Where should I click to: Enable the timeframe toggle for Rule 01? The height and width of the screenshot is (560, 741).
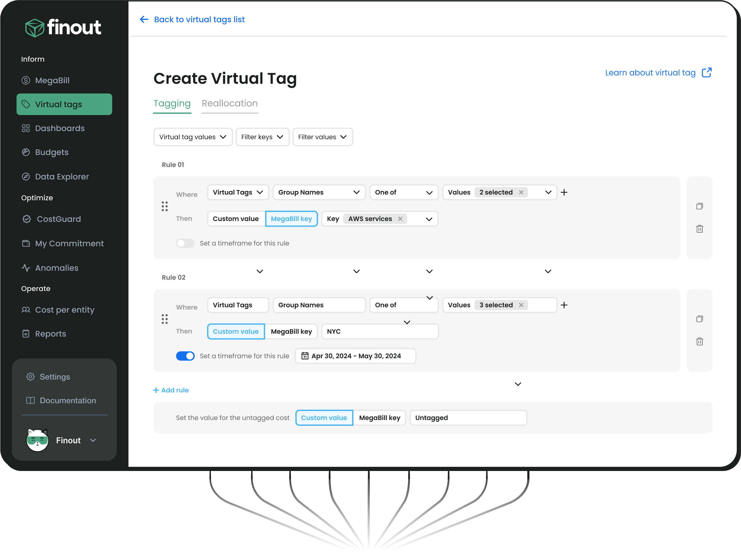[x=185, y=243]
